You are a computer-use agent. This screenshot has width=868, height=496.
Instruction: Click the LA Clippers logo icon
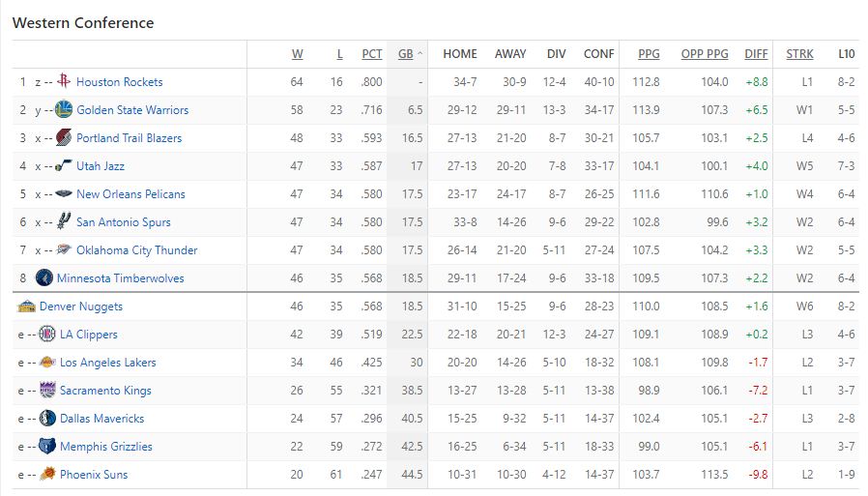(47, 335)
